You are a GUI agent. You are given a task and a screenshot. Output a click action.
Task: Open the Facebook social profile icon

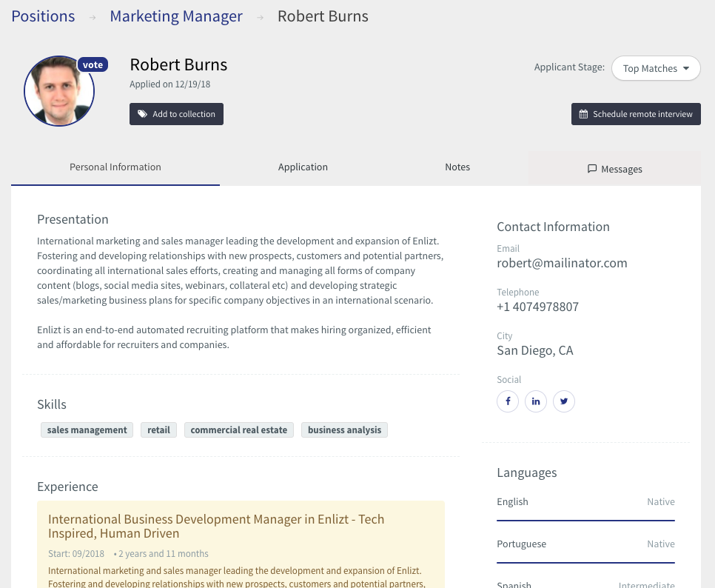508,401
